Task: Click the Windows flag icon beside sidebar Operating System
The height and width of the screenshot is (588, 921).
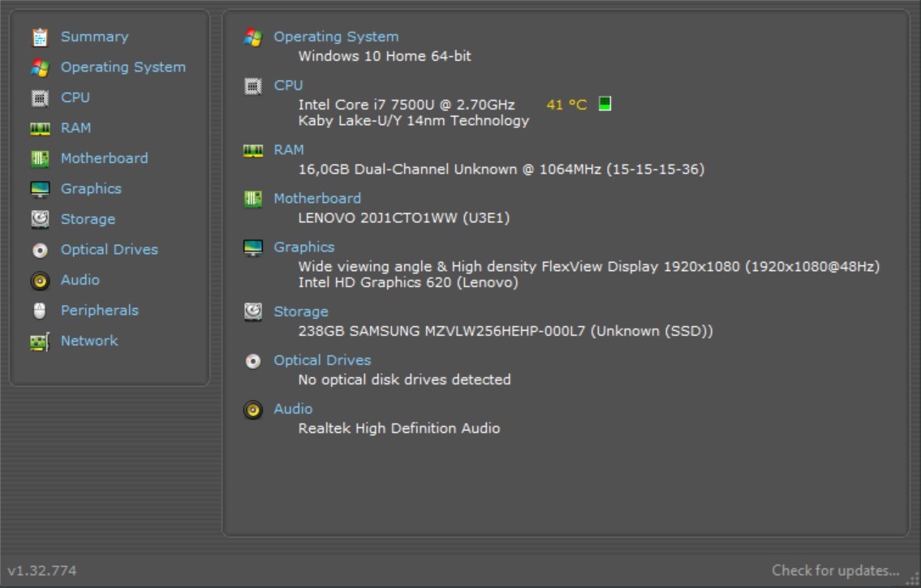Action: pos(40,67)
